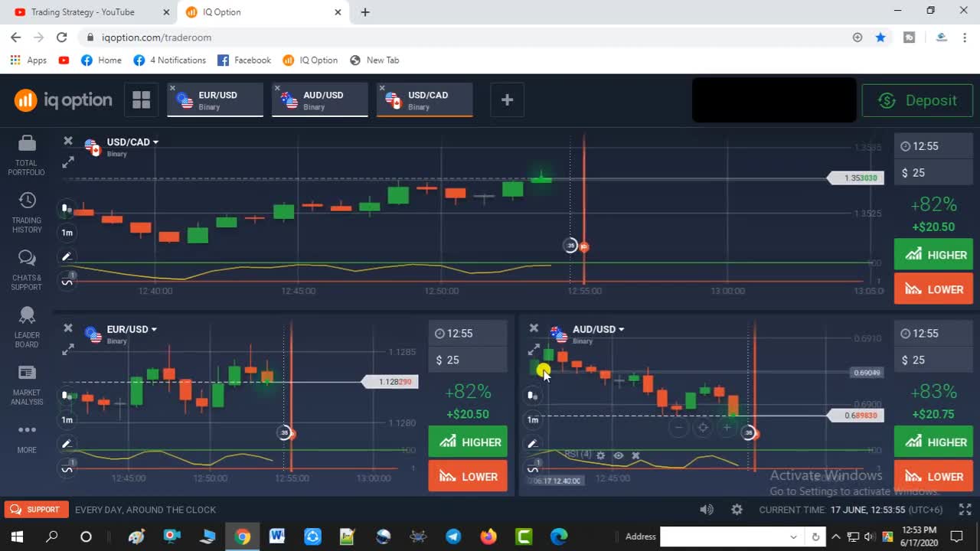Screen dimensions: 980x551
Task: Open the More menu in the sidebar
Action: [27, 438]
